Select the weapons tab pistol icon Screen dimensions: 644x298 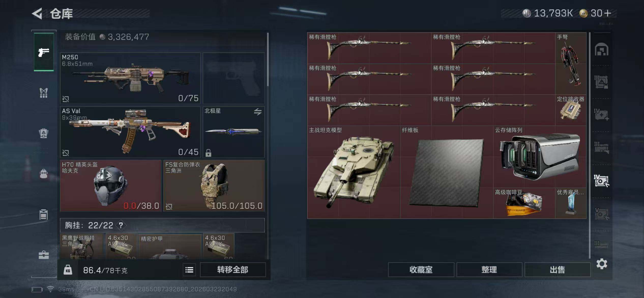(x=44, y=52)
